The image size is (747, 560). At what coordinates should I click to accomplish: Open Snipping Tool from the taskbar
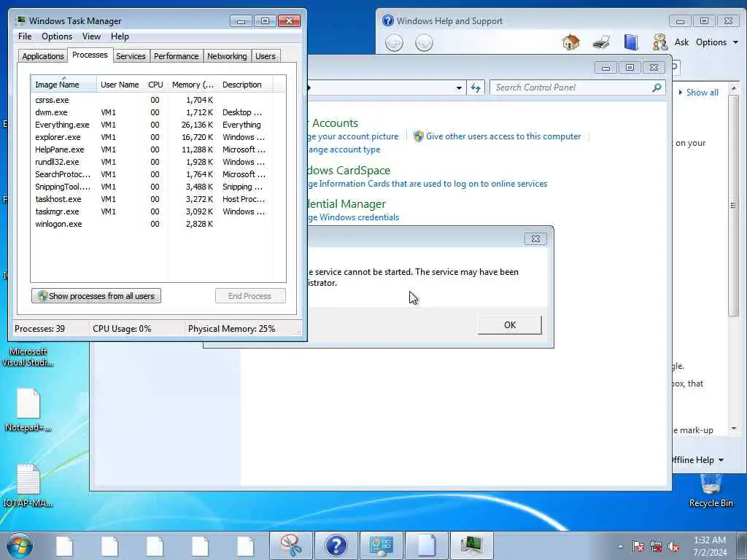point(290,545)
